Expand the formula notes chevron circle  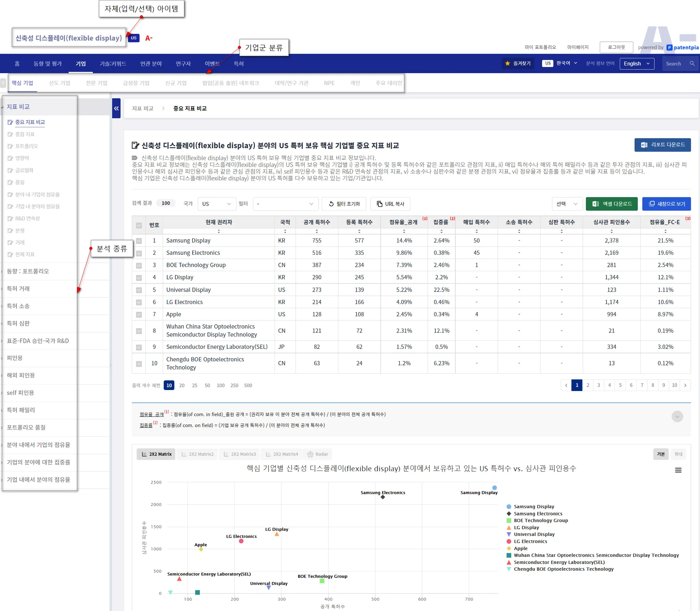pyautogui.click(x=677, y=416)
